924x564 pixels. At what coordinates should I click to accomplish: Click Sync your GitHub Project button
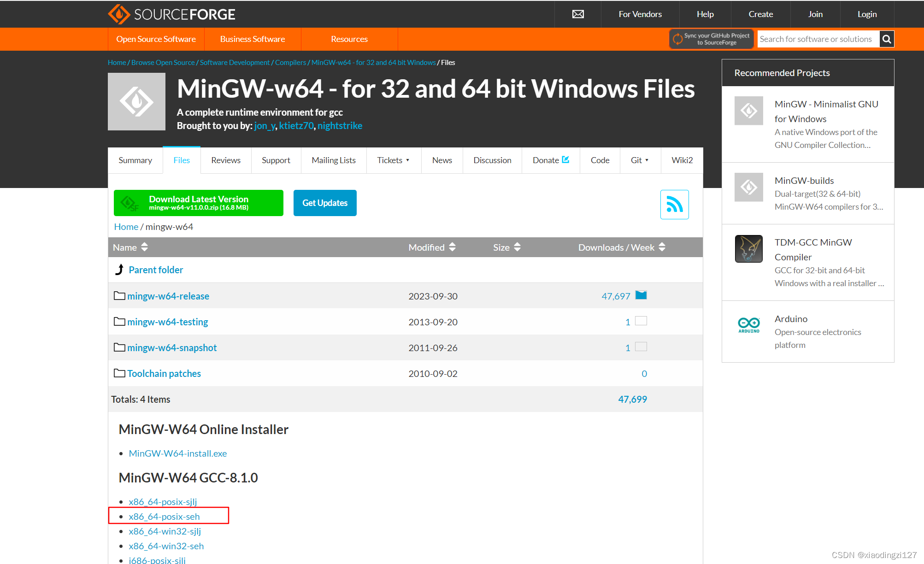pyautogui.click(x=711, y=39)
